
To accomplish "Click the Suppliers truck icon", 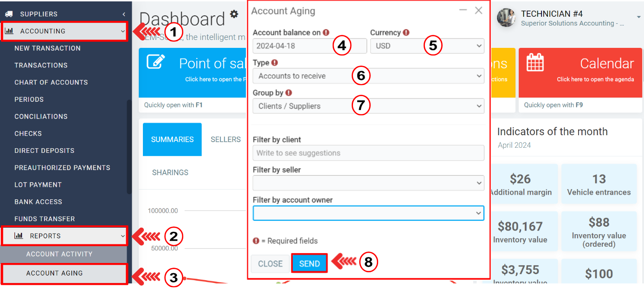I will (x=9, y=14).
